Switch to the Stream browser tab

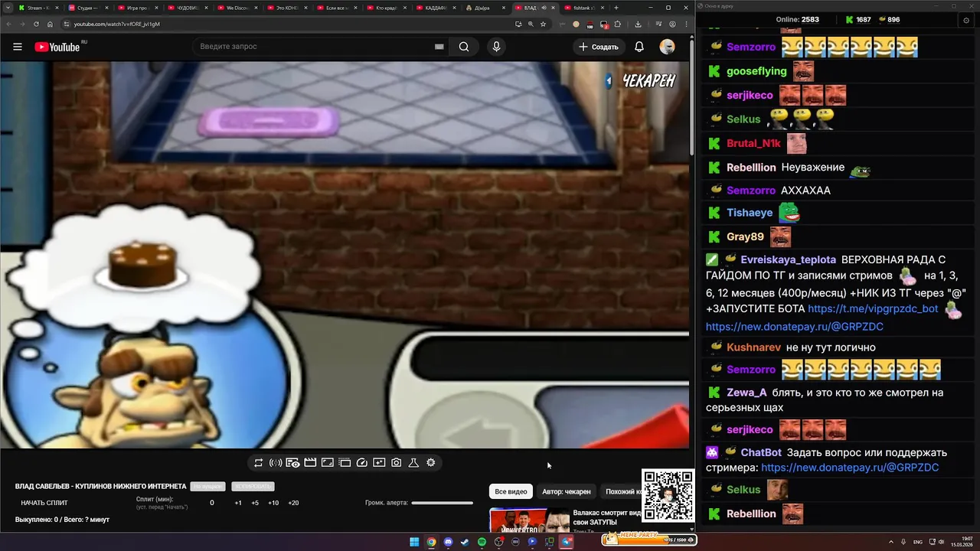(x=38, y=8)
